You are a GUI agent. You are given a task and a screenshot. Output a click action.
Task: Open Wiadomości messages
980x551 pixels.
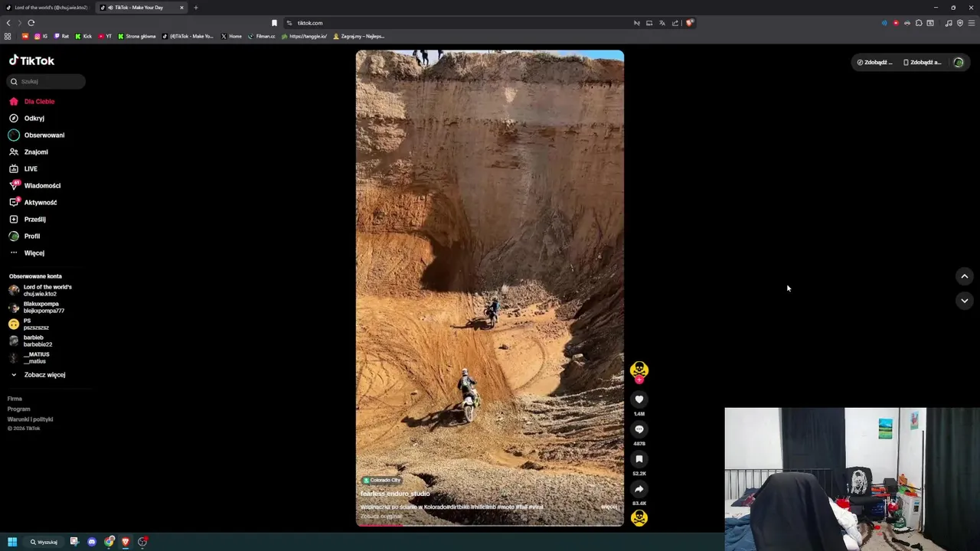click(34, 185)
